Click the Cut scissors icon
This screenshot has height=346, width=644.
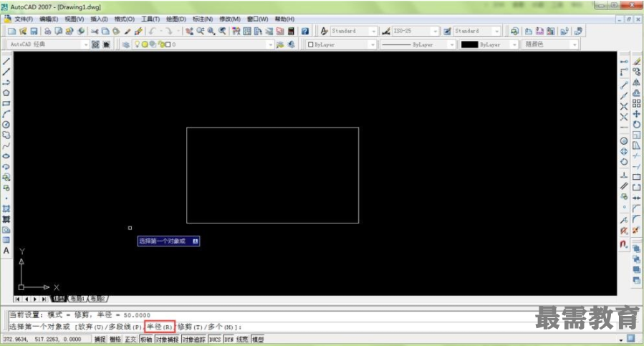(95, 32)
